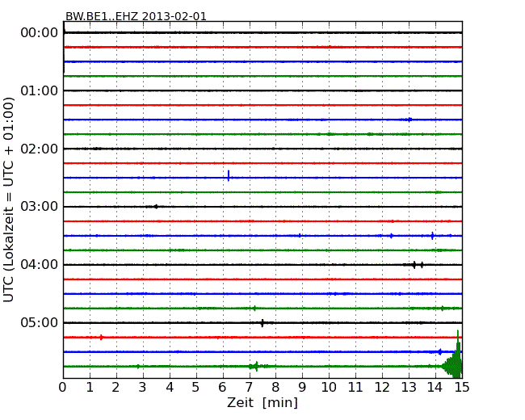The width and height of the screenshot is (525, 420).
Task: Click x-axis tick label 6
Action: click(x=222, y=388)
